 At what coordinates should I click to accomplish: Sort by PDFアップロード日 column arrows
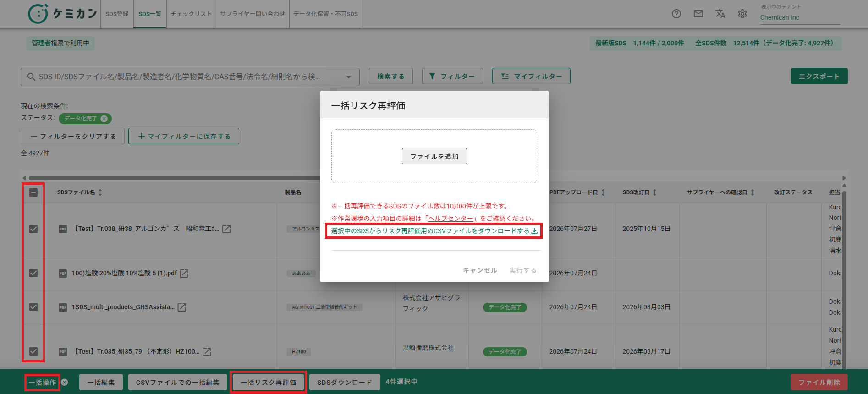click(603, 192)
